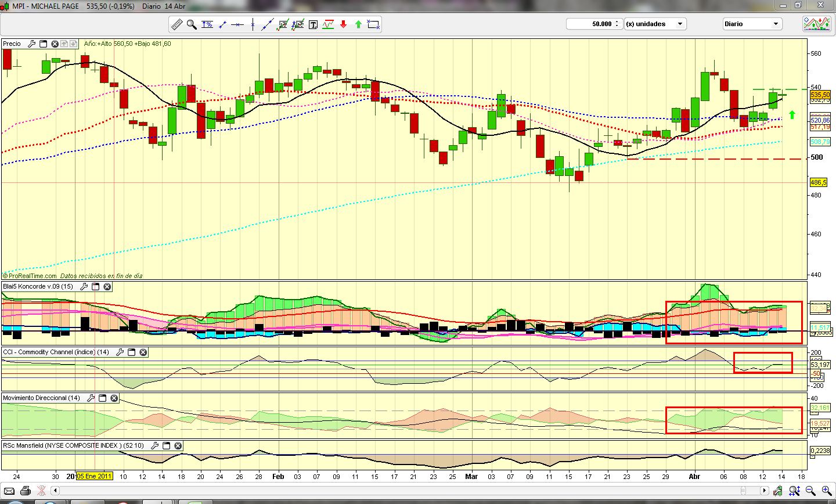The image size is (836, 504).
Task: Select the percentage variation tool
Action: click(207, 24)
